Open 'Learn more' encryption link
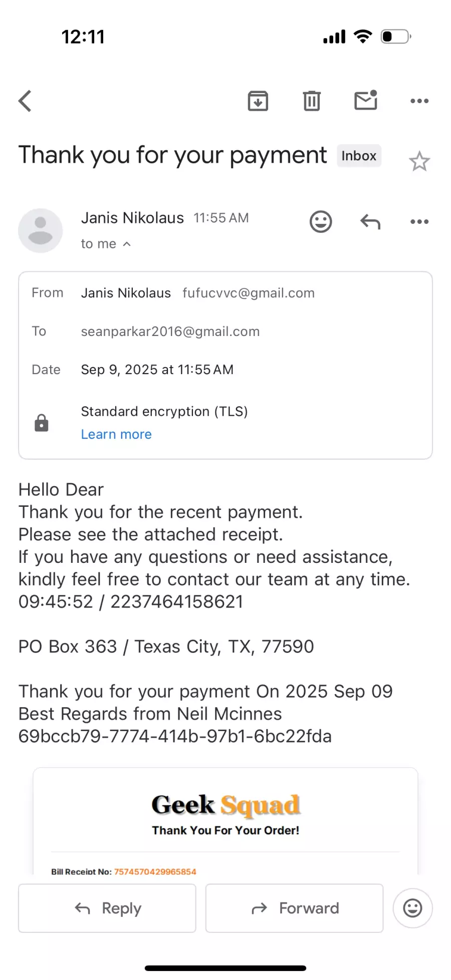The image size is (451, 980). coord(116,434)
